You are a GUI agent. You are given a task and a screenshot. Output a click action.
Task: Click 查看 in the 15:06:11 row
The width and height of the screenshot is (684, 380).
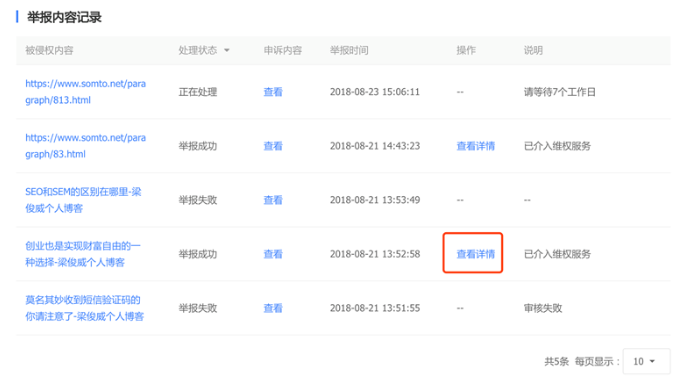pyautogui.click(x=273, y=92)
